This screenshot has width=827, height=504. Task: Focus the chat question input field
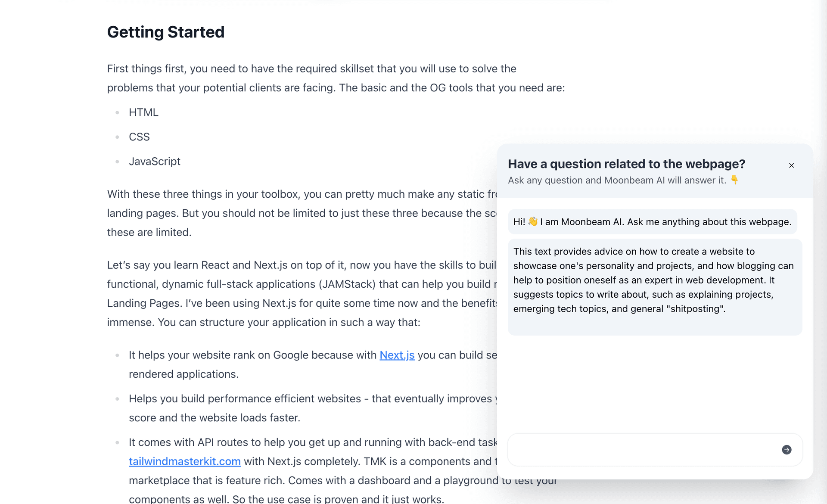(642, 450)
